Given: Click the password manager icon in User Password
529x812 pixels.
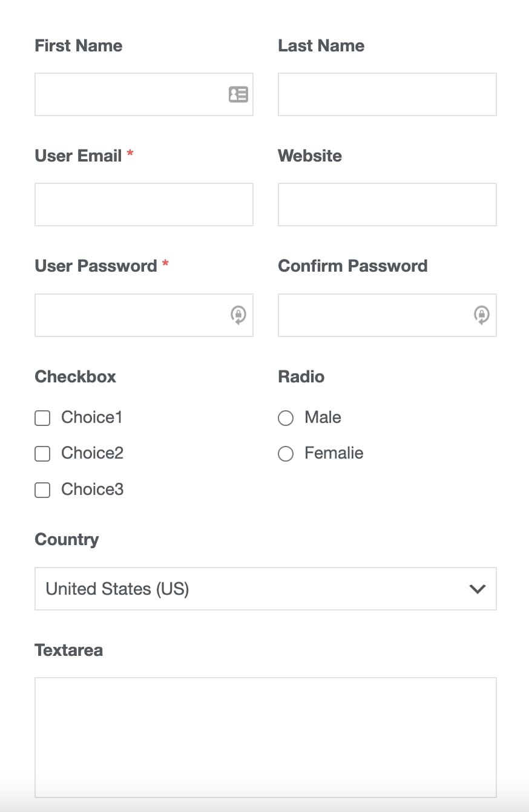Looking at the screenshot, I should tap(238, 315).
